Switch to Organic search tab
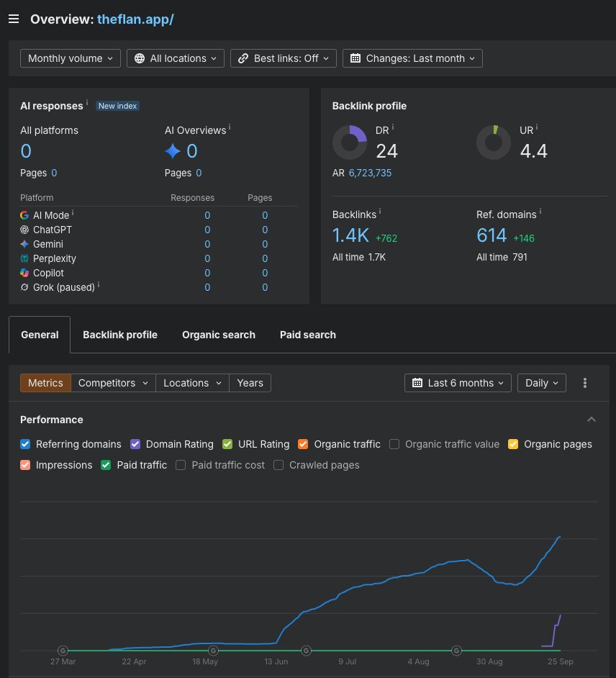 pyautogui.click(x=219, y=335)
